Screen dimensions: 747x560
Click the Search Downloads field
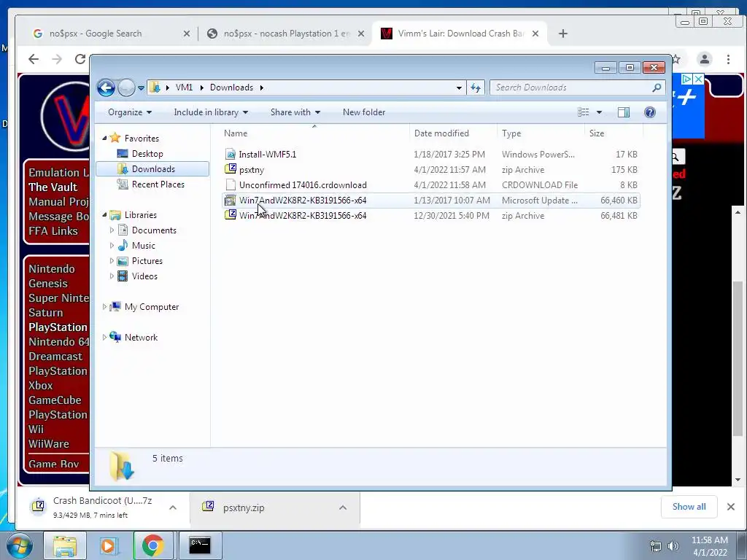pyautogui.click(x=577, y=87)
